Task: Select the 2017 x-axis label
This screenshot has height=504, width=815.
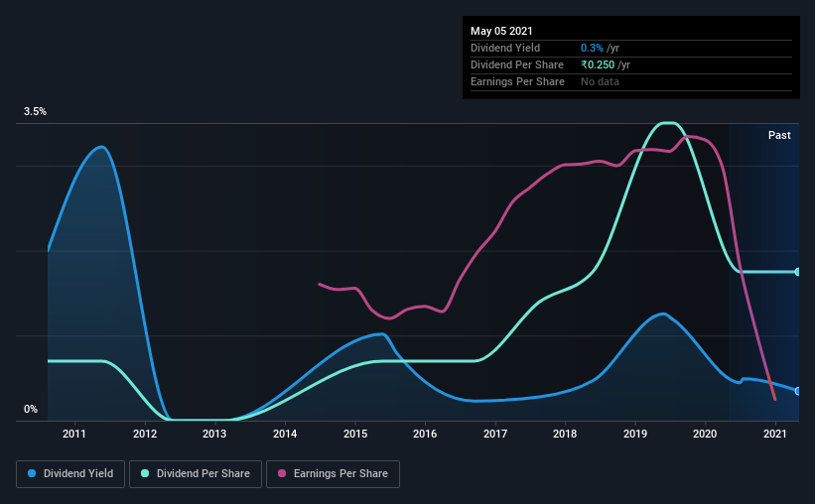Action: pyautogui.click(x=495, y=434)
